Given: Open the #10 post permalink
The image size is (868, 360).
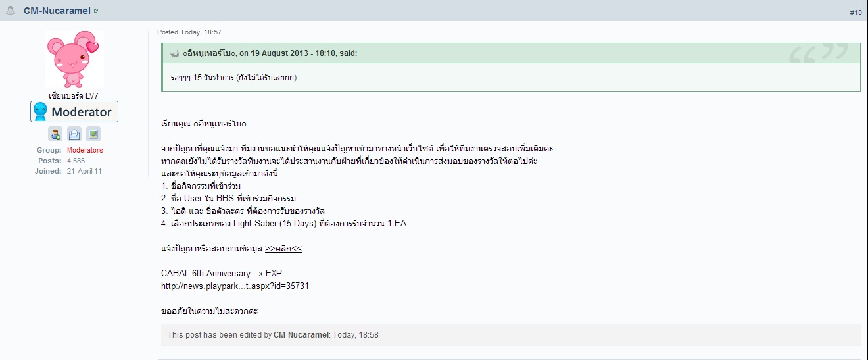Looking at the screenshot, I should tap(856, 13).
